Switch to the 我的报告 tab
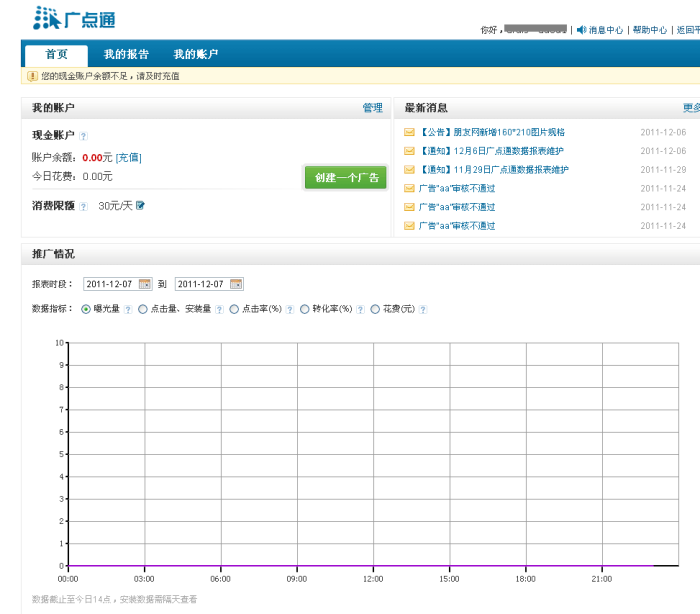 (x=126, y=55)
